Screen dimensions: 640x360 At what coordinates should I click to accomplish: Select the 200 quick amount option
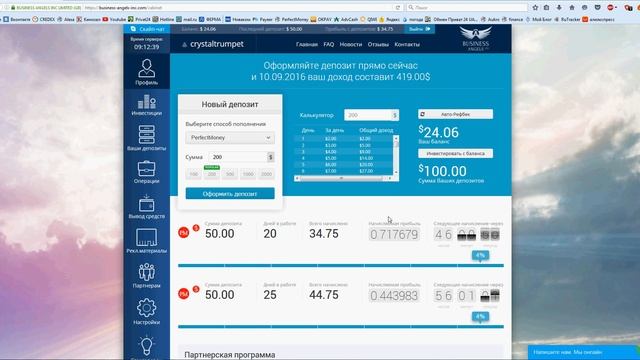212,174
